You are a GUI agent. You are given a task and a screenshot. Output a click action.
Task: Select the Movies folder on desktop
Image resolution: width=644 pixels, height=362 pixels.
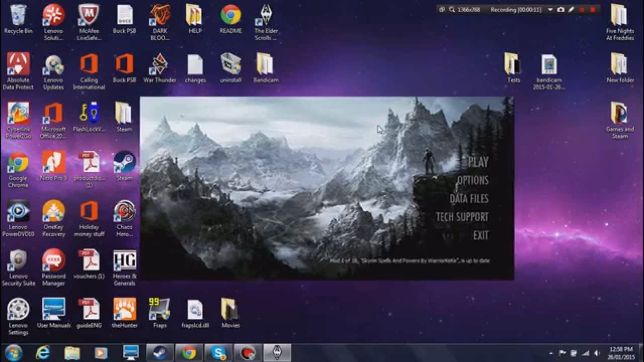(x=230, y=313)
